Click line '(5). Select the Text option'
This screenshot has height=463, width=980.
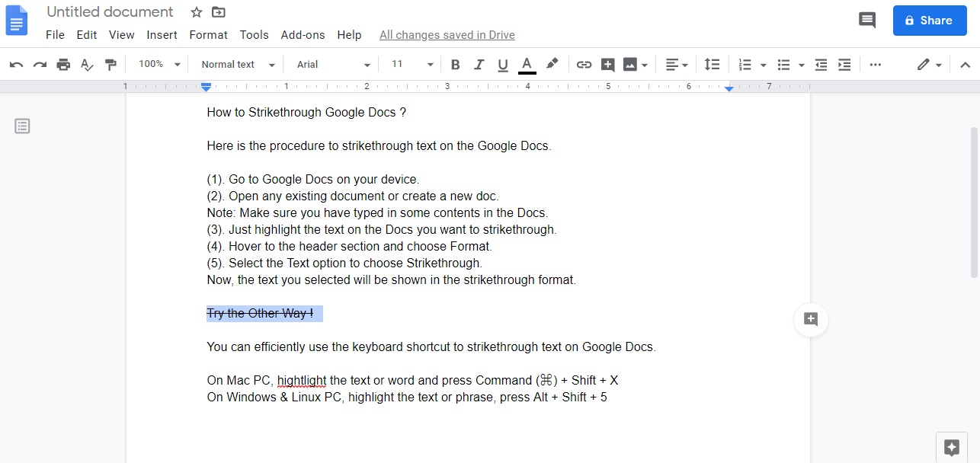[x=344, y=263]
